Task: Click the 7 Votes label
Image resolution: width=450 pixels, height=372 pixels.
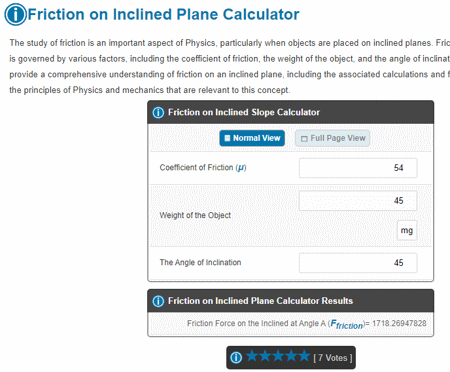Action: (x=333, y=358)
